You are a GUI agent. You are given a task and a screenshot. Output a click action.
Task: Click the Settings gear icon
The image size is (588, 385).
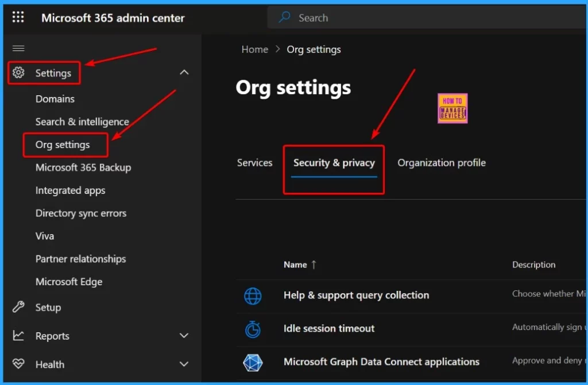[x=18, y=72]
